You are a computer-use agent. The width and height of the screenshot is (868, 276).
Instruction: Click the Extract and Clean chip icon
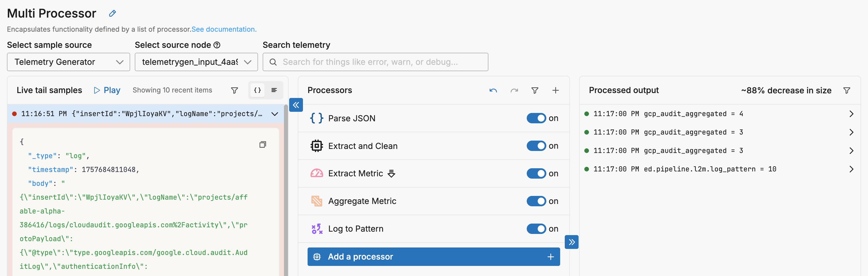[317, 146]
